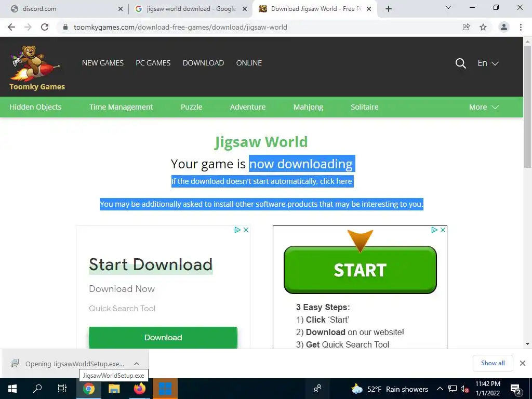Show hidden system tray icons

tap(440, 389)
